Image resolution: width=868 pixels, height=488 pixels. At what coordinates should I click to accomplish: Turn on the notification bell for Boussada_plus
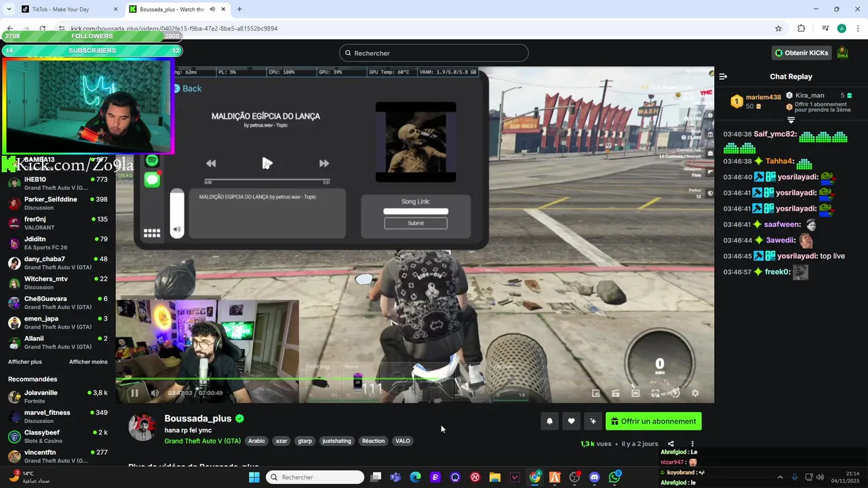(549, 421)
